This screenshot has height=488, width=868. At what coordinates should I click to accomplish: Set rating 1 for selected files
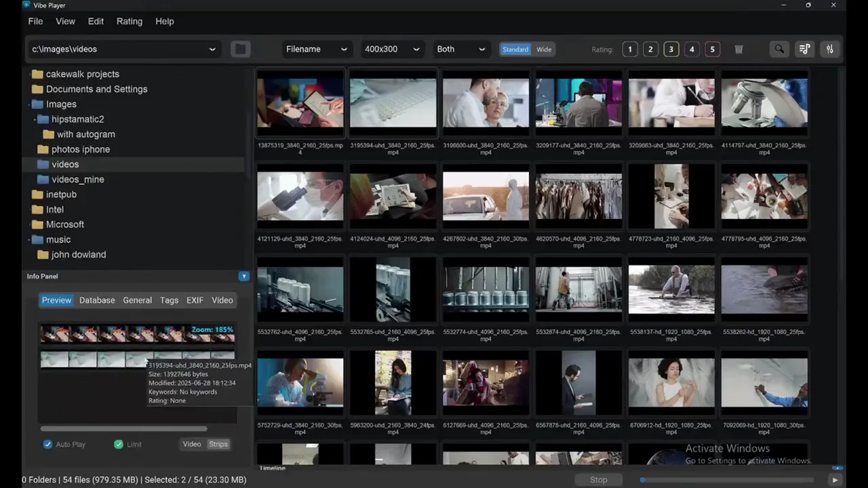click(x=630, y=49)
